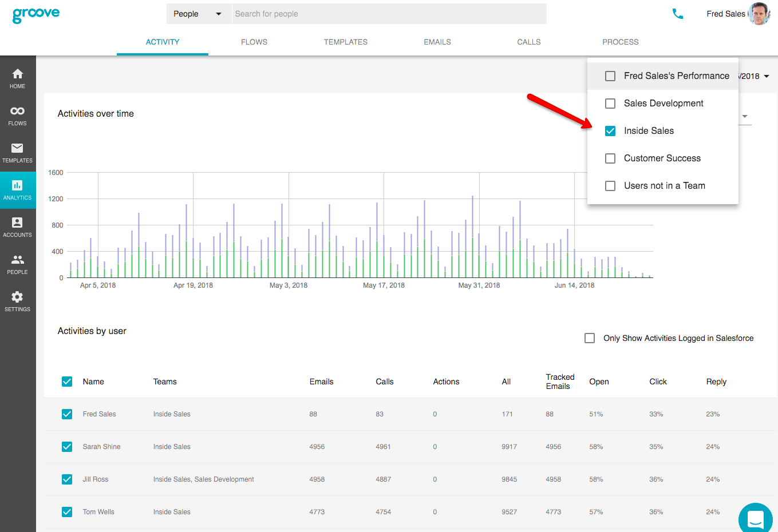This screenshot has height=532, width=778.
Task: Click the name Fred Sales in table
Action: click(x=99, y=414)
